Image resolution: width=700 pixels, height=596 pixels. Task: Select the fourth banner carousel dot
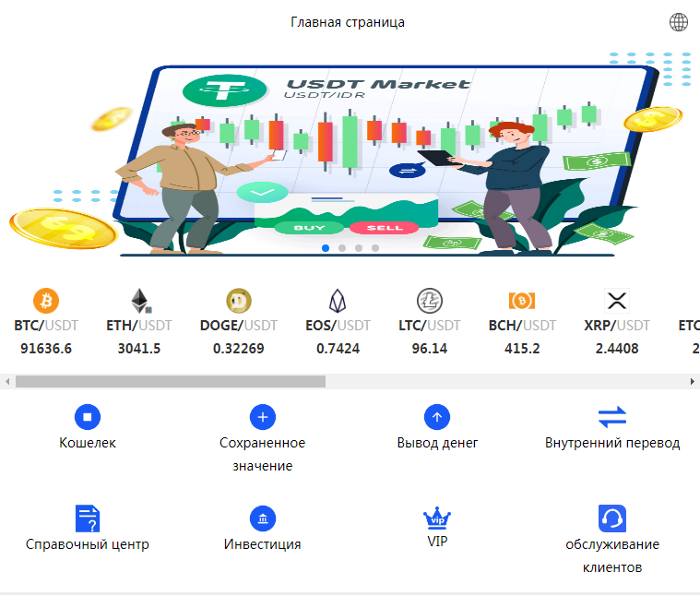coord(375,248)
